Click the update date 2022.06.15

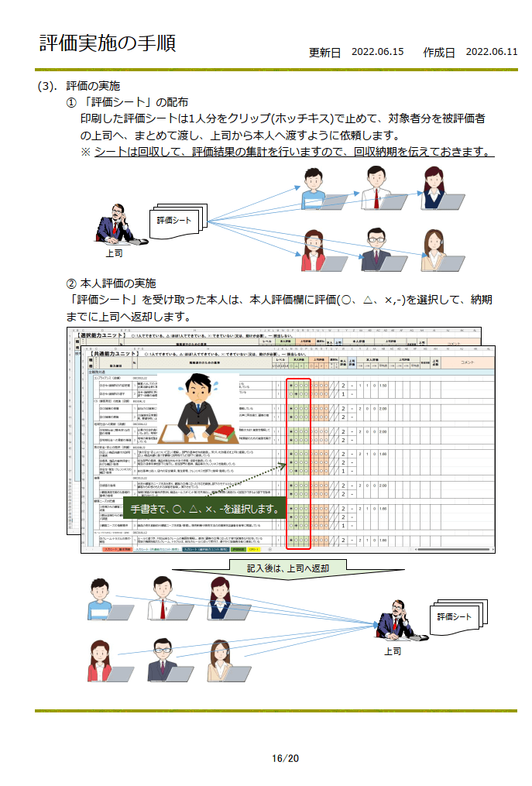378,52
